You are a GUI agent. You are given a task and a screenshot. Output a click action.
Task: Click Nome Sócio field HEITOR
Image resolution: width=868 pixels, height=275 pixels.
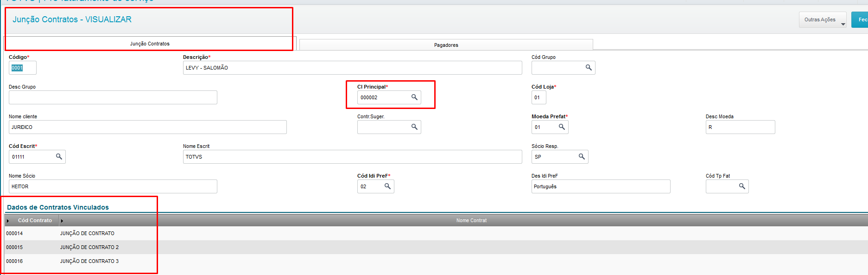[113, 186]
